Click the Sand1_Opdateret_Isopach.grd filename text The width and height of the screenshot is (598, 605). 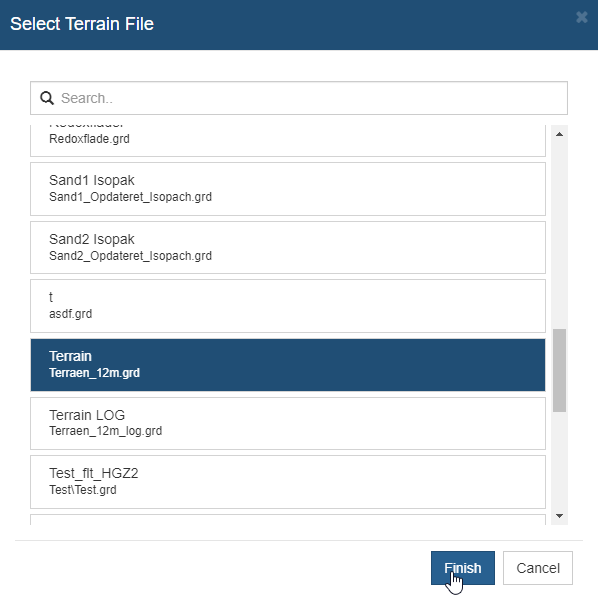(130, 197)
